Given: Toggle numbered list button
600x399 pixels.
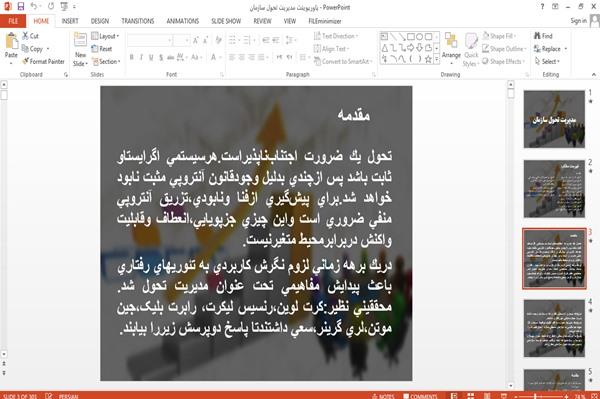Looking at the screenshot, I should [x=248, y=40].
